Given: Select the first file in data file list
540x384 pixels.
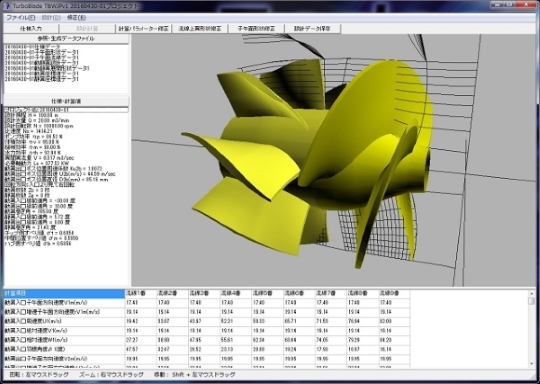Looking at the screenshot, I should pyautogui.click(x=32, y=46).
